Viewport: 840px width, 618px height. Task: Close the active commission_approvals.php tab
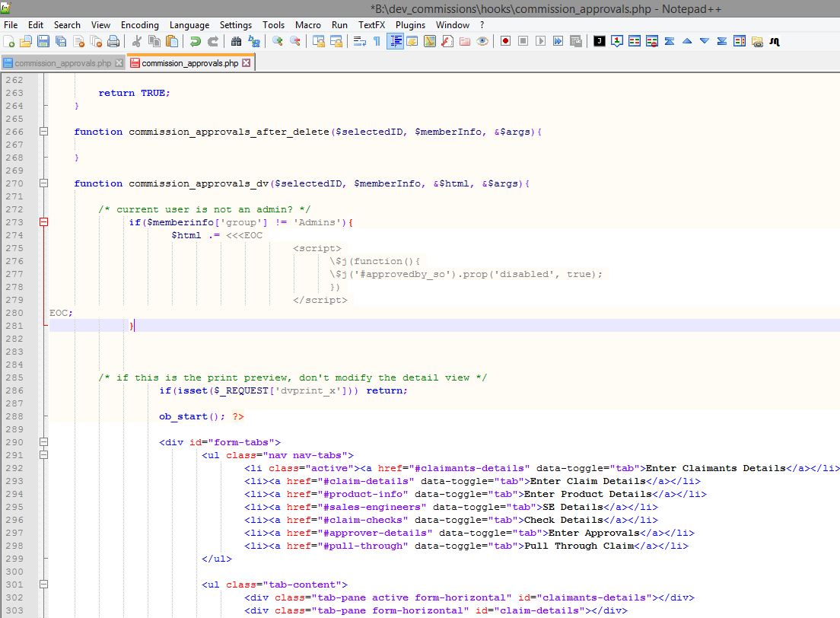[246, 62]
